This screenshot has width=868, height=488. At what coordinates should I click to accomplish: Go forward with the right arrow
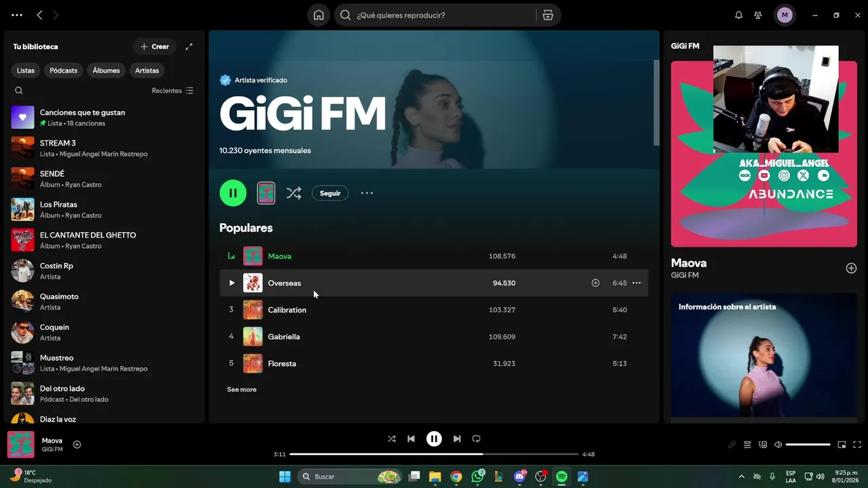[56, 15]
